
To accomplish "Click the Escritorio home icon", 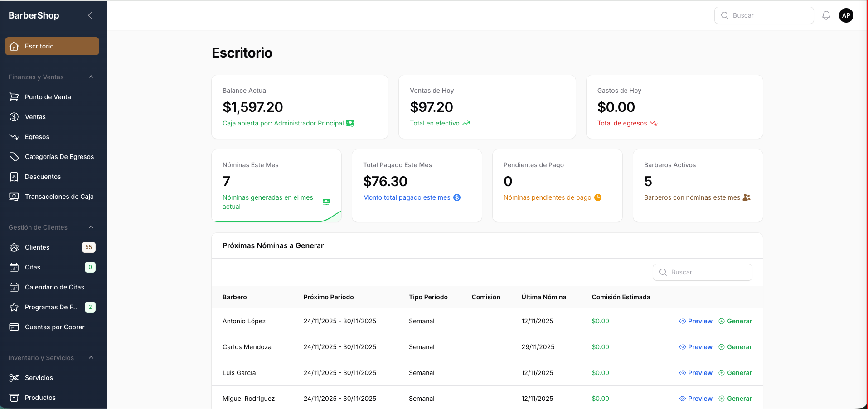I will click(14, 46).
